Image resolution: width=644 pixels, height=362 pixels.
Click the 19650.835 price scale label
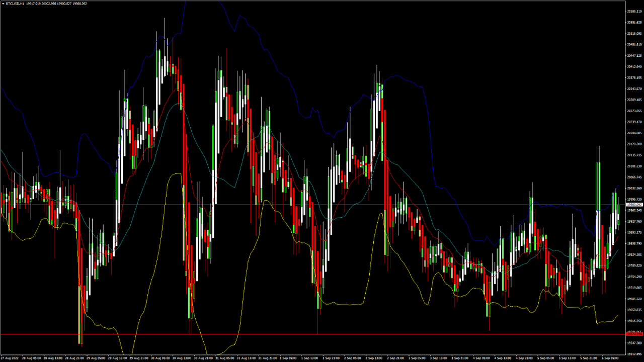click(634, 310)
